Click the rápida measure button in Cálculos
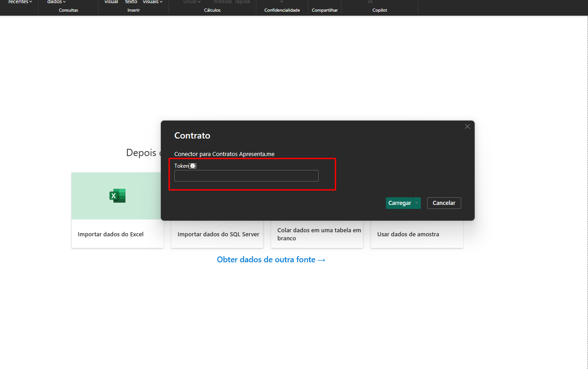Image resolution: width=588 pixels, height=369 pixels. (x=242, y=2)
